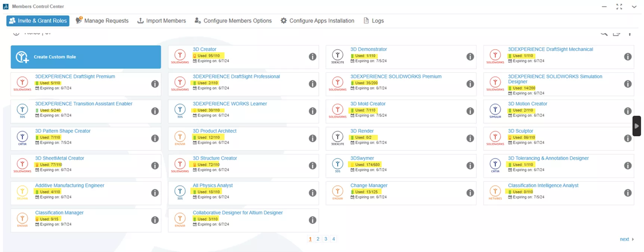This screenshot has height=252, width=644.
Task: View info for 3D Pattern Shape Creator
Action: [155, 139]
